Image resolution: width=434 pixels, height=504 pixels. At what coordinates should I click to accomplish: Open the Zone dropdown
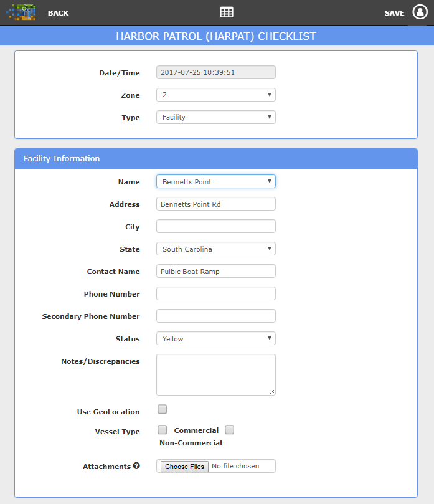pyautogui.click(x=216, y=95)
